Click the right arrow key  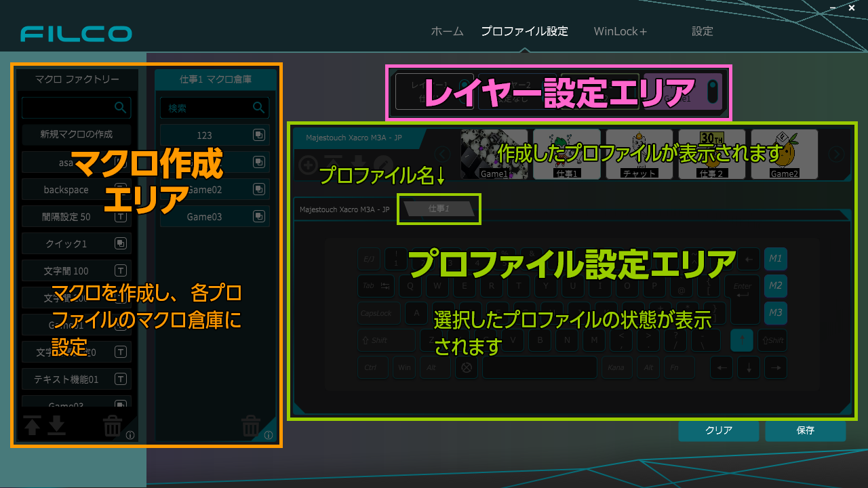[x=775, y=367]
